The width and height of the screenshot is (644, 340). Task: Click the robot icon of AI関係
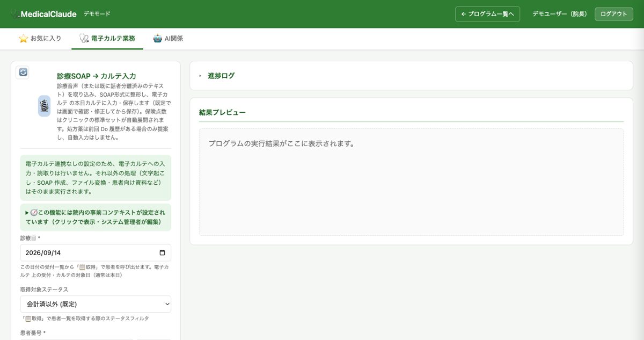click(157, 39)
